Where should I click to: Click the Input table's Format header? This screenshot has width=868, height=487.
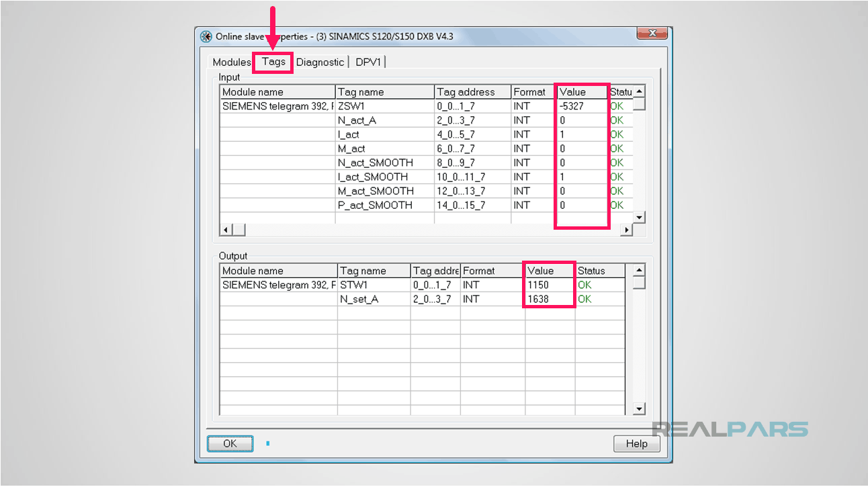click(533, 92)
